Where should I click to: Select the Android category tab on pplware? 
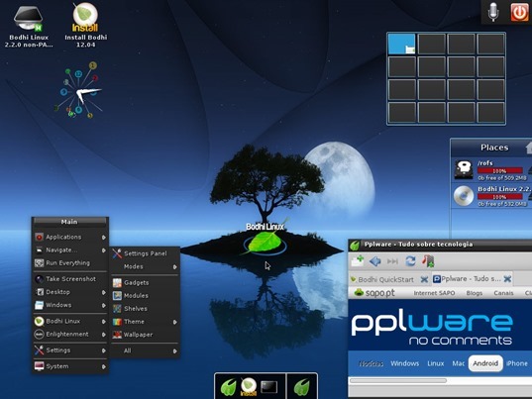pos(485,363)
